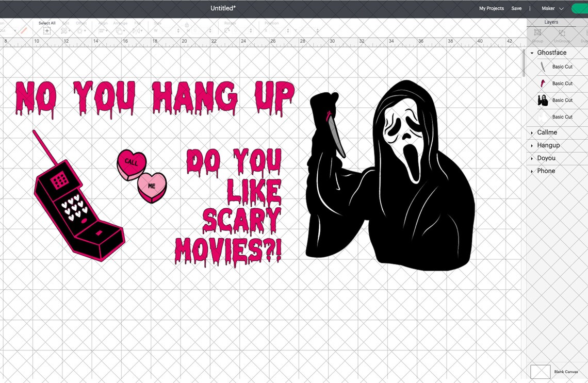Open My Projects
588x383 pixels.
click(x=491, y=8)
